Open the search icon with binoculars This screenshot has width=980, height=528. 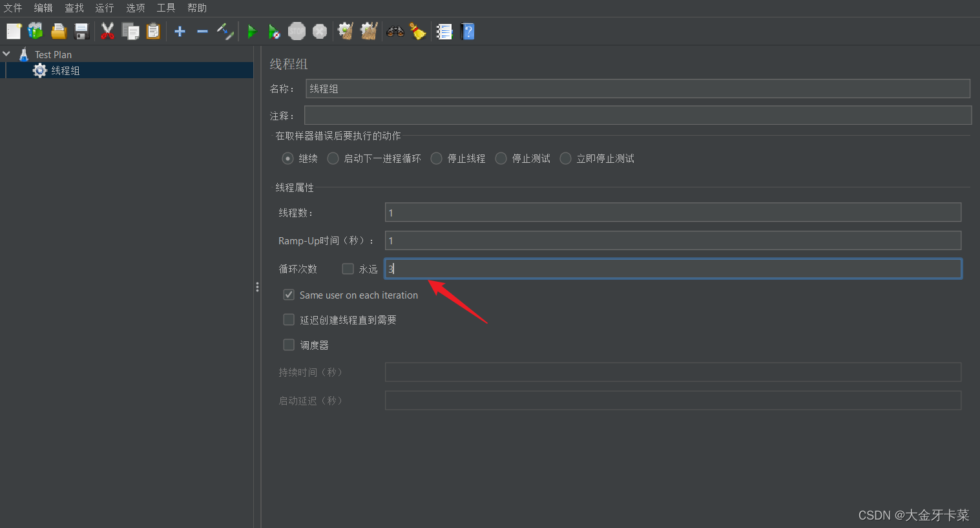[395, 30]
